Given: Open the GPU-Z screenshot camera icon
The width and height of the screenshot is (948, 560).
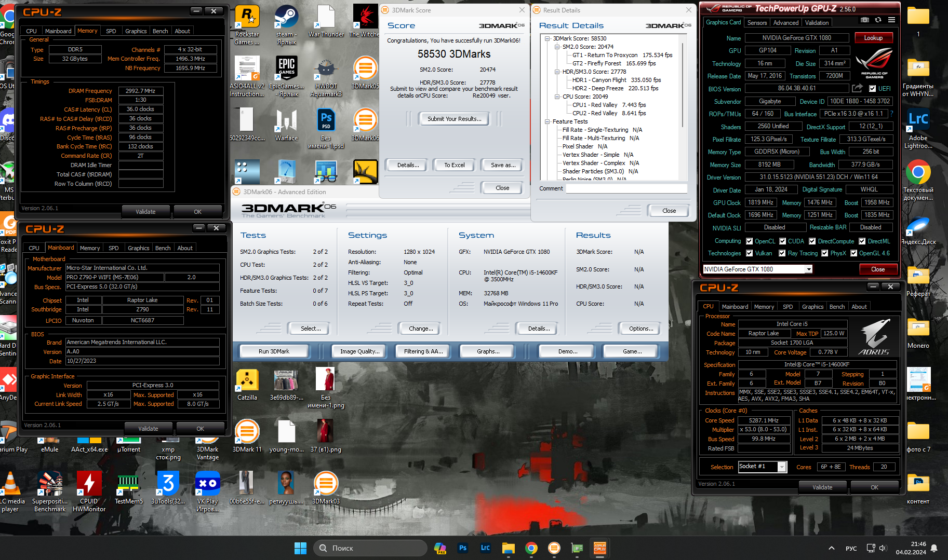Looking at the screenshot, I should tap(864, 20).
